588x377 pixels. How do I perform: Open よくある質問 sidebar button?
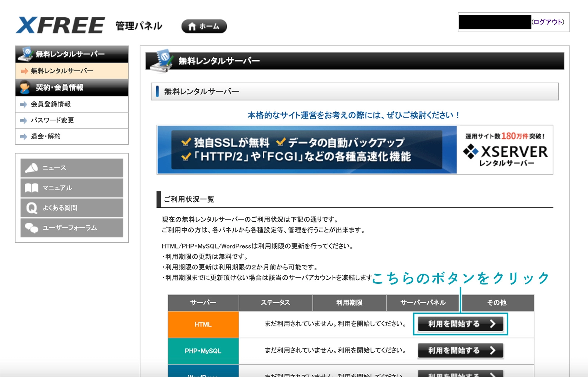point(72,208)
